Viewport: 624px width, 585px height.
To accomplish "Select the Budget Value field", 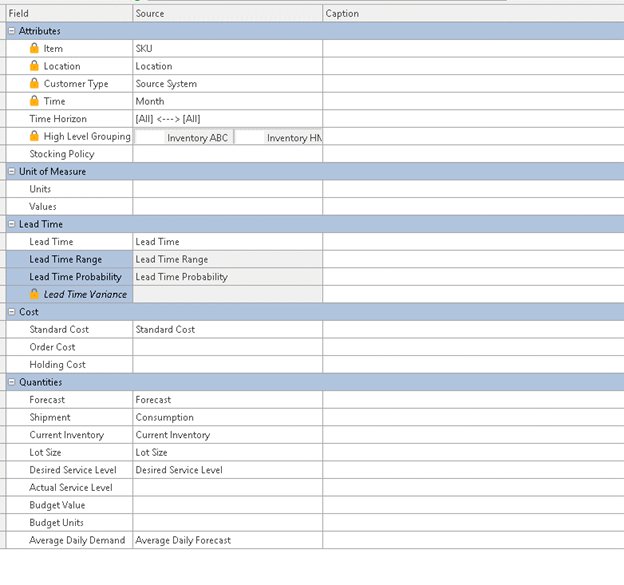I will [x=69, y=505].
